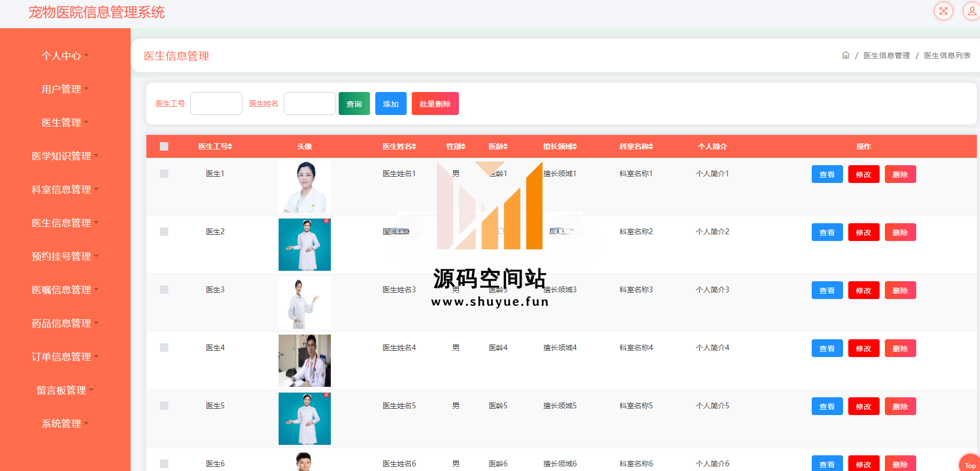Click the 擅长领域6 table cell
Viewport: 980px width, 471px height.
[560, 464]
